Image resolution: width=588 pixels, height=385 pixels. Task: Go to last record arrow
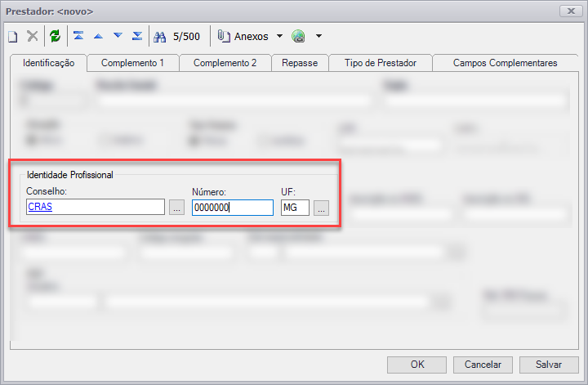click(137, 36)
